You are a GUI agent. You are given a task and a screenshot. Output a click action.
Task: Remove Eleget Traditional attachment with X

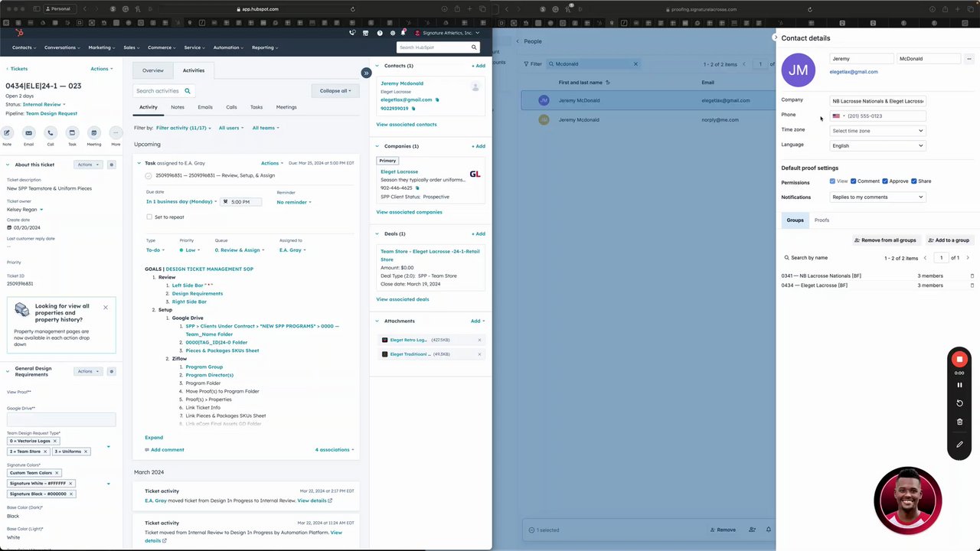pos(480,354)
